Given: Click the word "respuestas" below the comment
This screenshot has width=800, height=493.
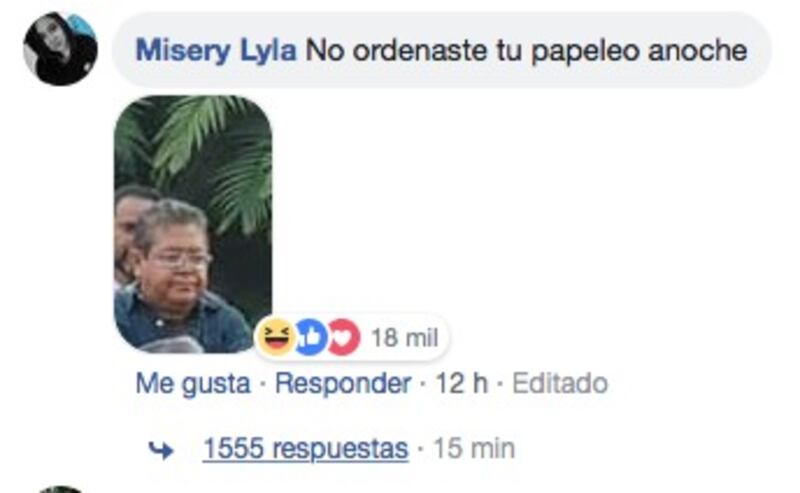Looking at the screenshot, I should pyautogui.click(x=340, y=449).
